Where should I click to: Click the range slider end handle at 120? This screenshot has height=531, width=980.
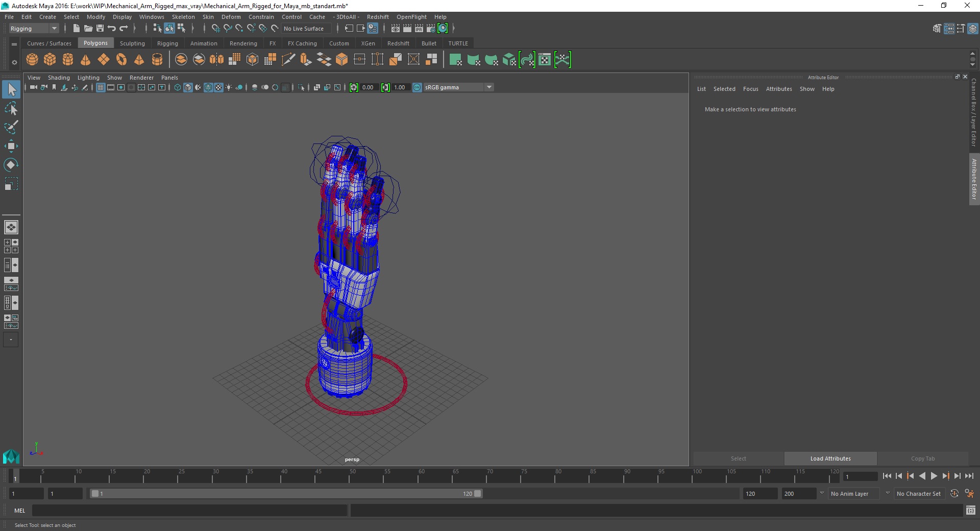(x=478, y=494)
